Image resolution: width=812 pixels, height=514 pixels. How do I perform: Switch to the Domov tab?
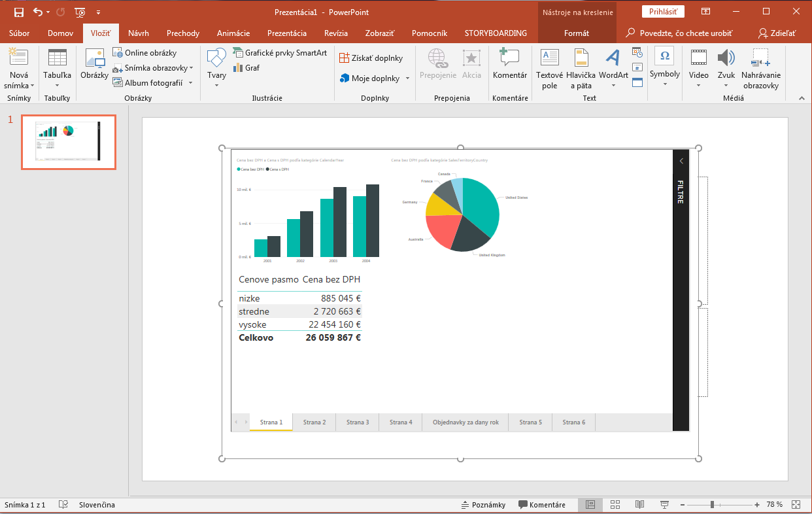point(59,33)
